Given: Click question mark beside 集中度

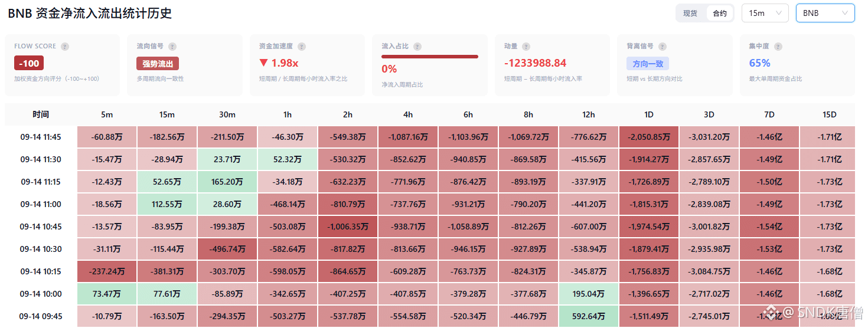Looking at the screenshot, I should [778, 47].
